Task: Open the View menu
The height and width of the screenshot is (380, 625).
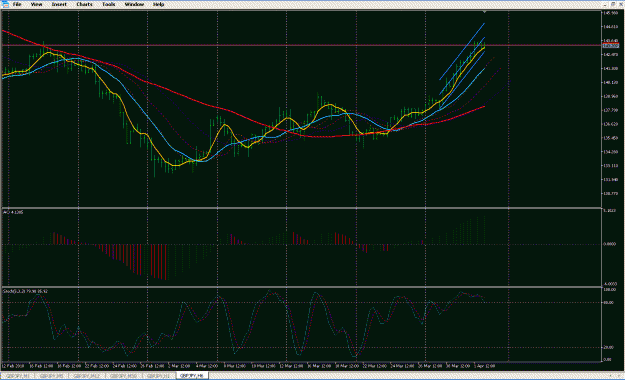Action: click(36, 4)
